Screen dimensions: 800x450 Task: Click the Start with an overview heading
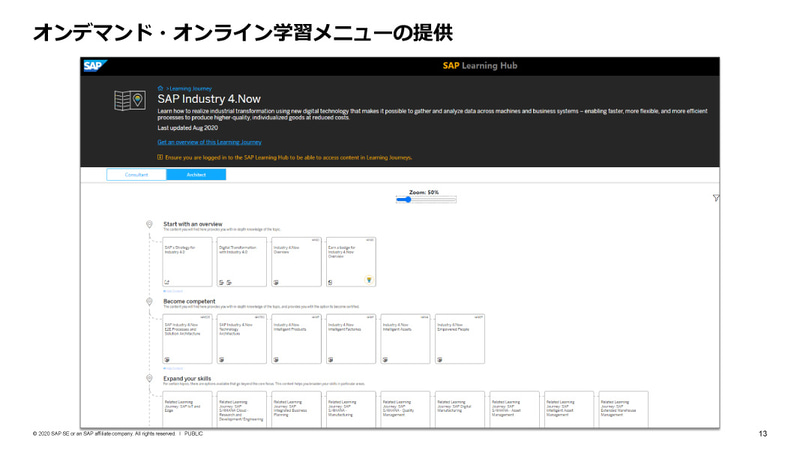coord(193,224)
